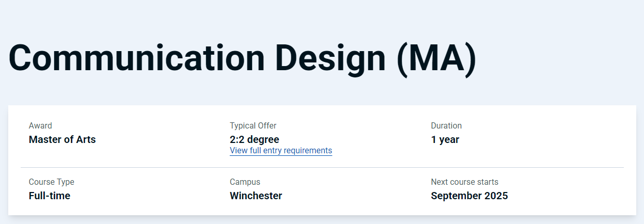Click the Winchester campus value
This screenshot has width=644, height=224.
256,196
